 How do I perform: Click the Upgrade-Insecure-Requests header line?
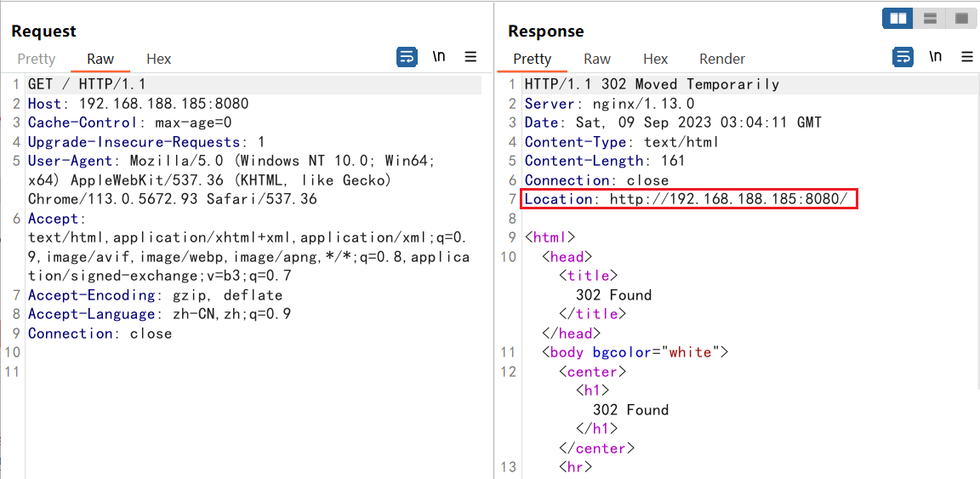[x=147, y=142]
